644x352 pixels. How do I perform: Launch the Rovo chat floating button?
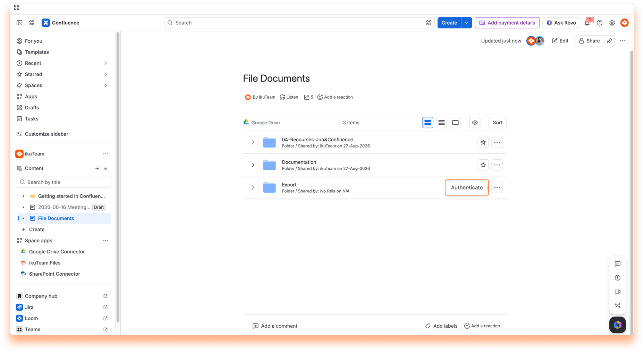point(618,325)
